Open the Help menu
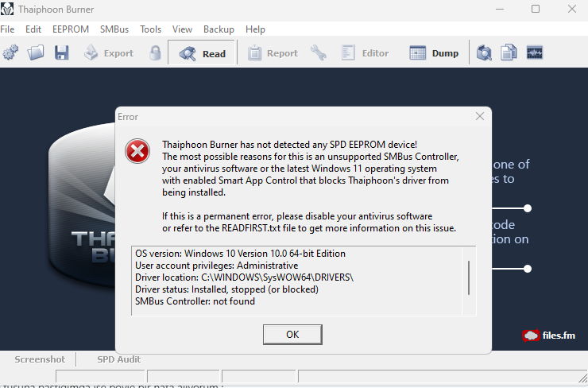Viewport: 588px width, 388px height. [255, 29]
